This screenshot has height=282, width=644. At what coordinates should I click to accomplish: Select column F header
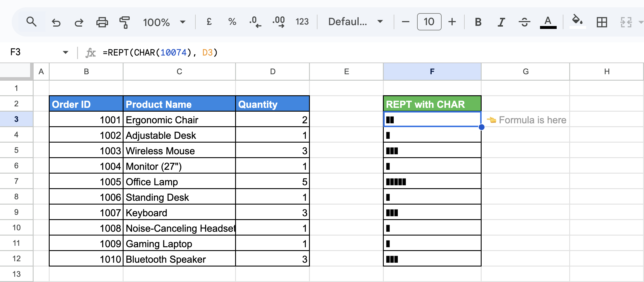[432, 72]
